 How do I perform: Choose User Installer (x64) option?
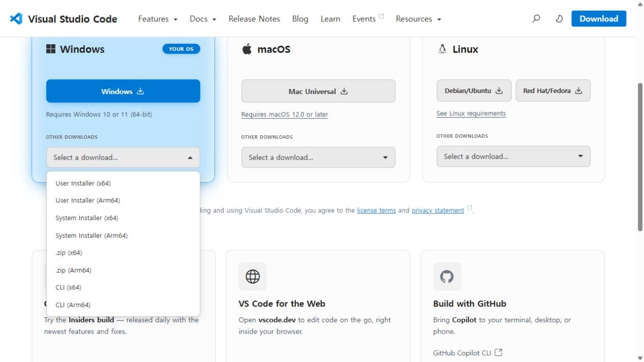(123, 183)
